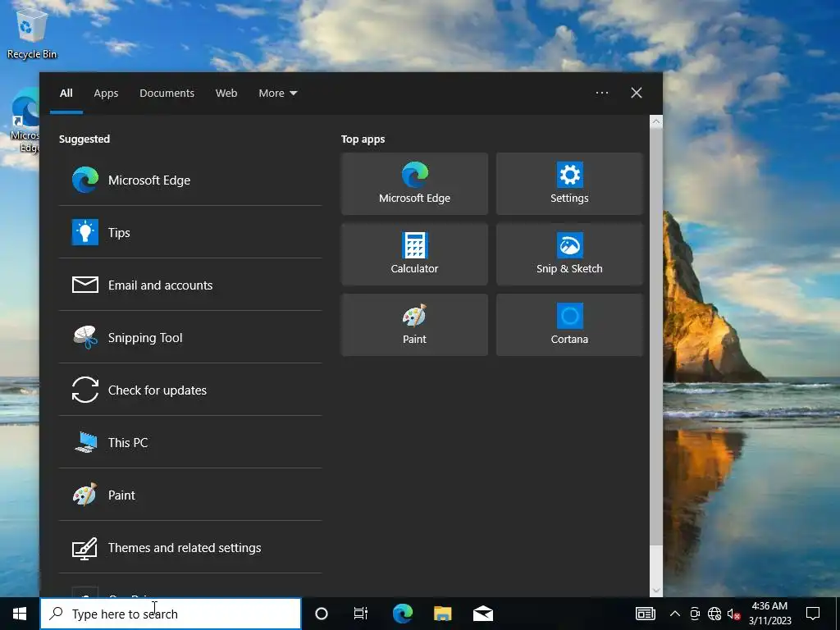
Task: Open the Cortana top app tile
Action: (569, 325)
